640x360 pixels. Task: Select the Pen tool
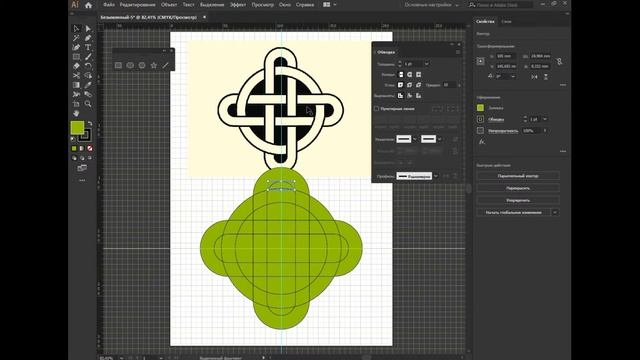click(x=88, y=38)
